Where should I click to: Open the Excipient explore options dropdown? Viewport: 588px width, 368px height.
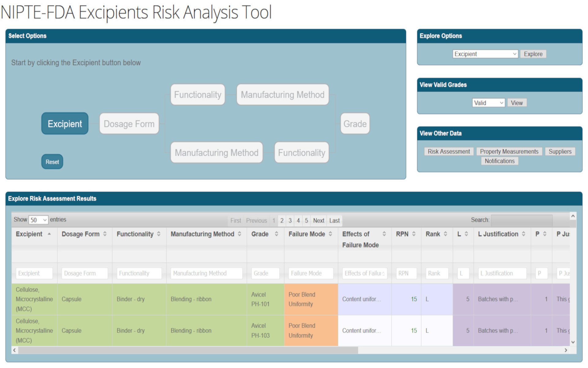(x=485, y=54)
